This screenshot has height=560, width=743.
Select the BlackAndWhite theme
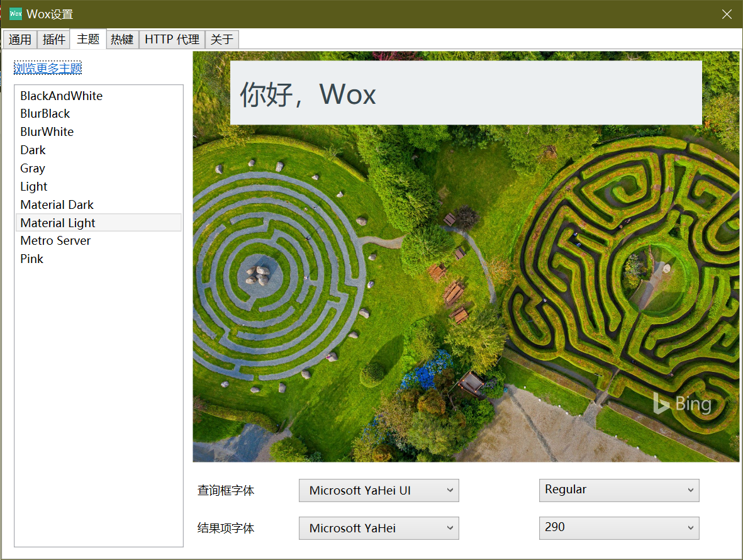click(x=99, y=96)
